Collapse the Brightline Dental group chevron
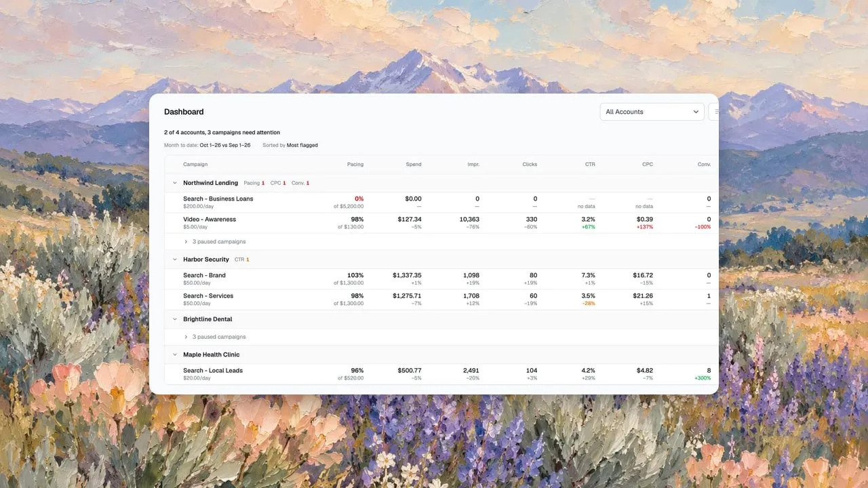 pos(174,319)
